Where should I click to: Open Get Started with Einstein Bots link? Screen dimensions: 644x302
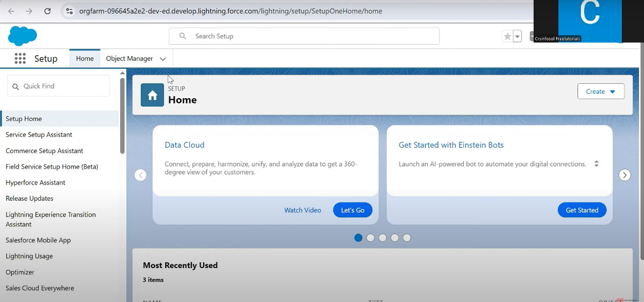[x=451, y=145]
